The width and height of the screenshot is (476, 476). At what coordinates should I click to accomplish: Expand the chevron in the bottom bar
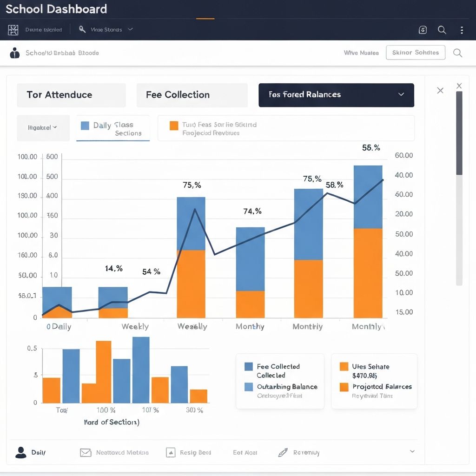click(412, 451)
